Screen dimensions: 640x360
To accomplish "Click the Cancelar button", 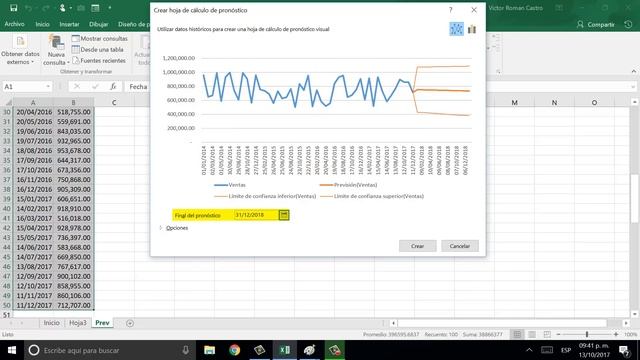I will click(x=460, y=246).
